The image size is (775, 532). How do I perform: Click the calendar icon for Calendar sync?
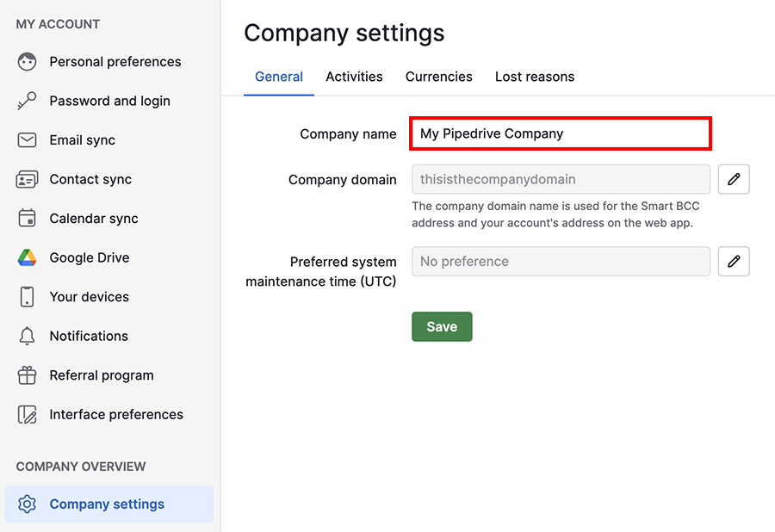pos(27,219)
